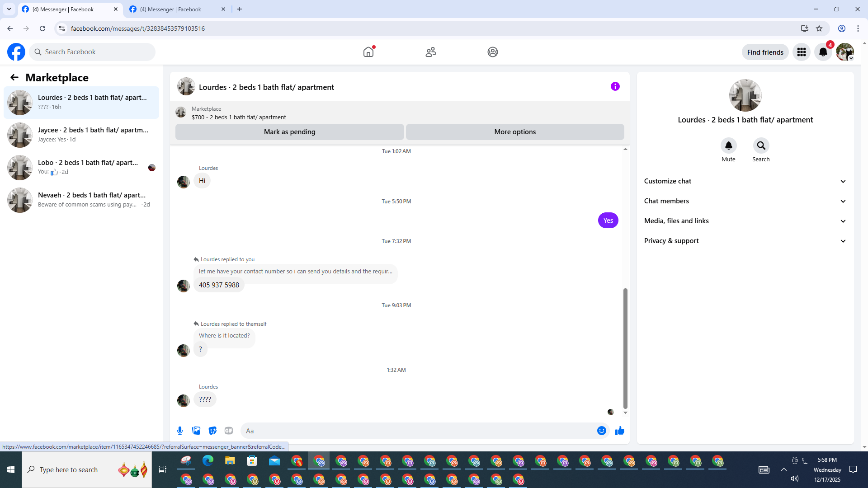This screenshot has width=868, height=488.
Task: Open the GIF picker
Action: [x=229, y=431]
